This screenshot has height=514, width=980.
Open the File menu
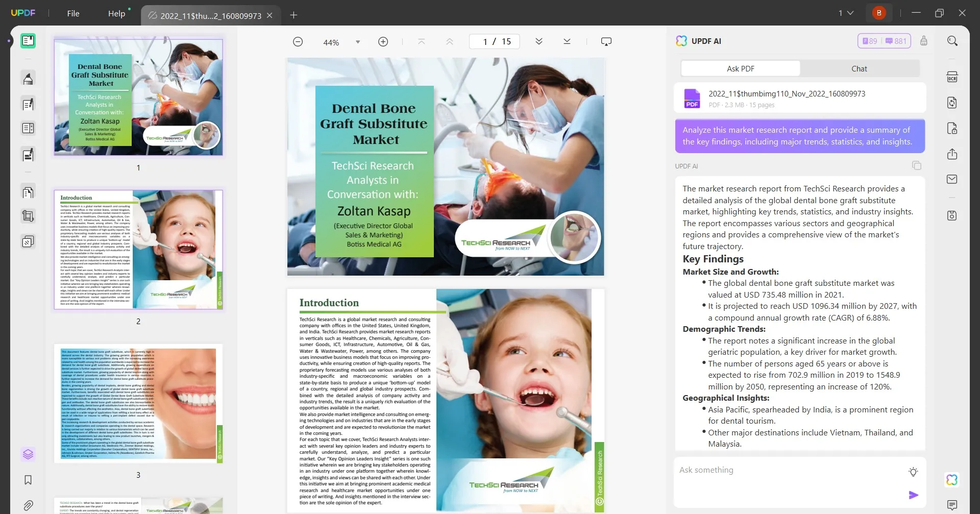click(x=73, y=14)
